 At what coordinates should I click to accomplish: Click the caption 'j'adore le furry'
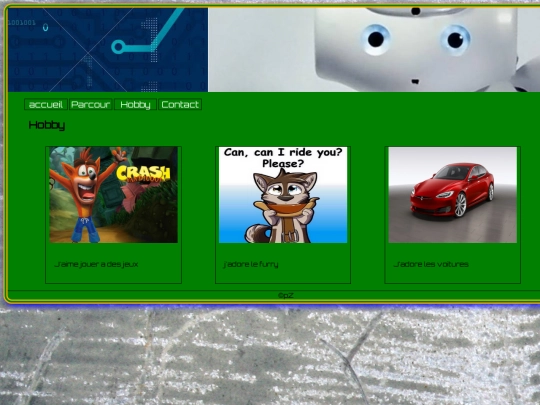point(251,264)
